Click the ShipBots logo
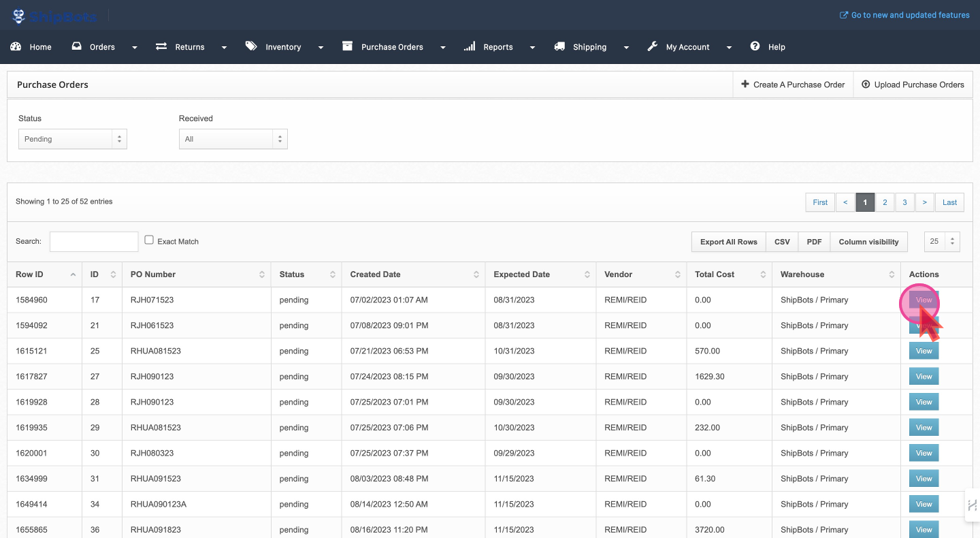This screenshot has width=980, height=538. click(54, 16)
